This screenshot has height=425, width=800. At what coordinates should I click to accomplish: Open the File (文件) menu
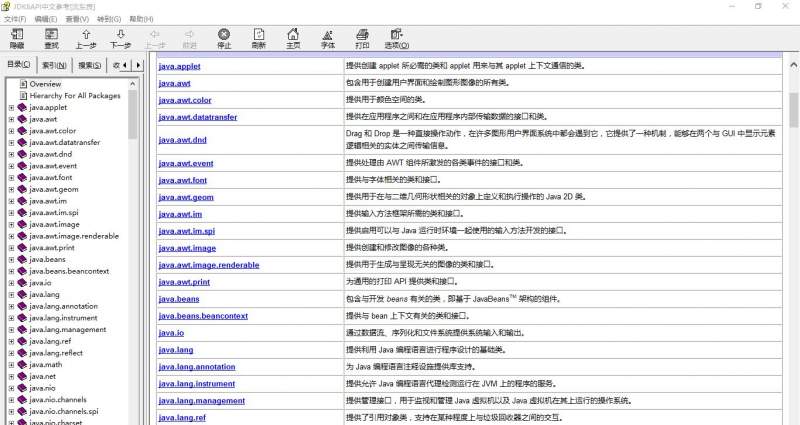pos(15,19)
